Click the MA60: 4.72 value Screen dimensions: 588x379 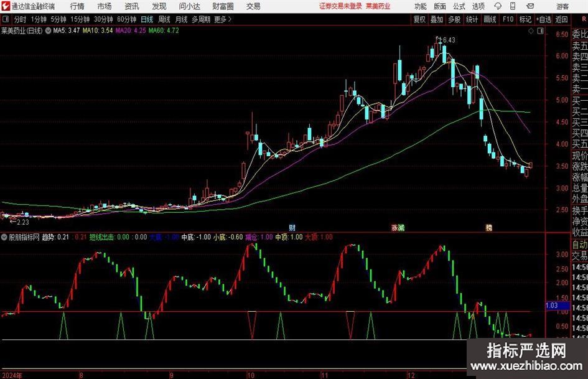pyautogui.click(x=164, y=30)
